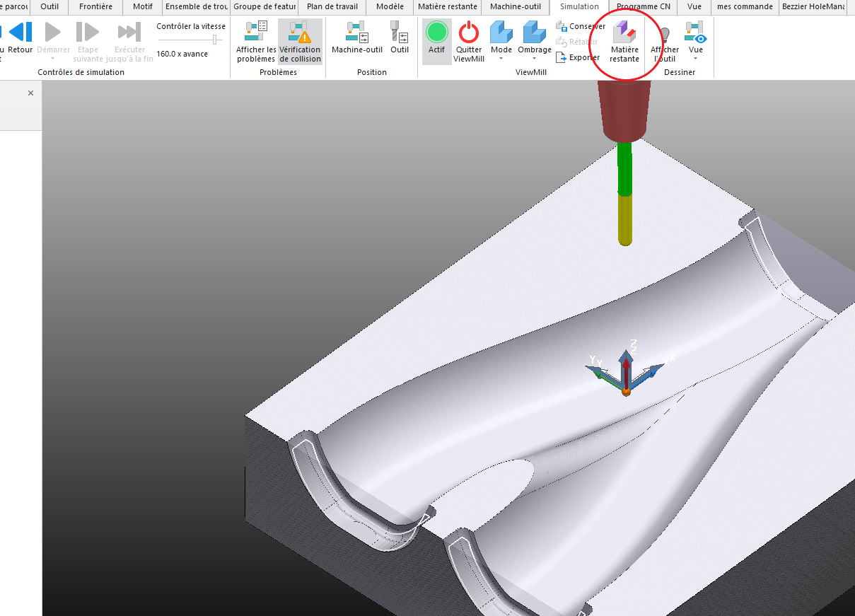Viewport: 855px width, 616px height.
Task: Expand the Mode dropdown
Action: click(501, 59)
